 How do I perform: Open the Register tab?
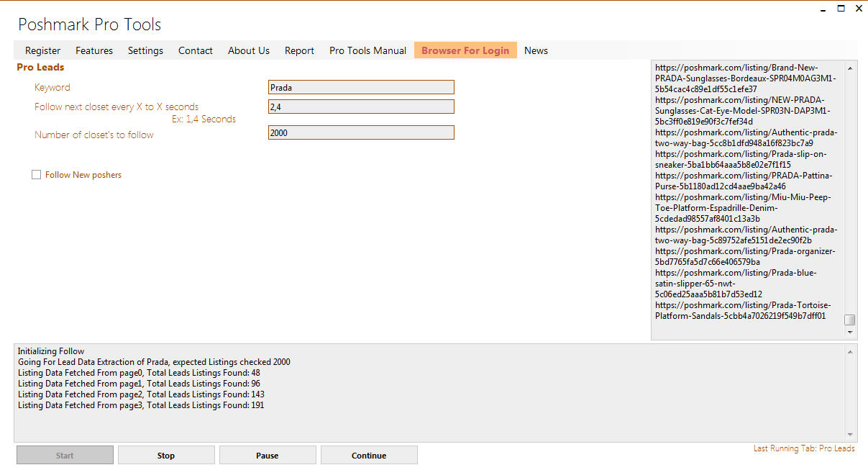coord(42,50)
